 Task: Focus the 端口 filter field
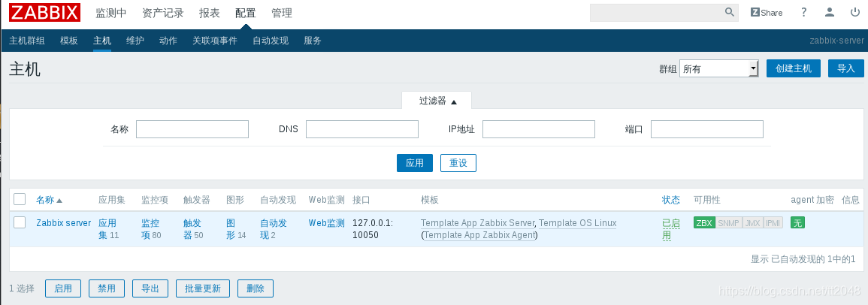coord(707,129)
